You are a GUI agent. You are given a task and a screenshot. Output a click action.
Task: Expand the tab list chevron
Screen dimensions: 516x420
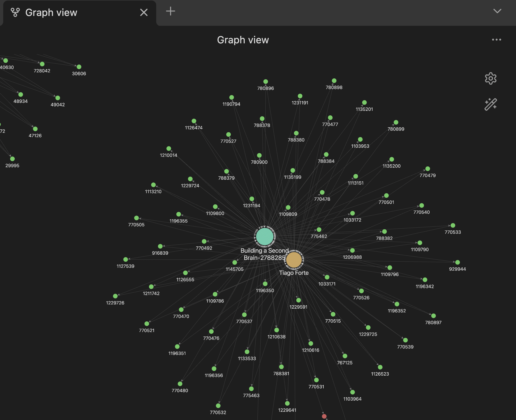(497, 11)
